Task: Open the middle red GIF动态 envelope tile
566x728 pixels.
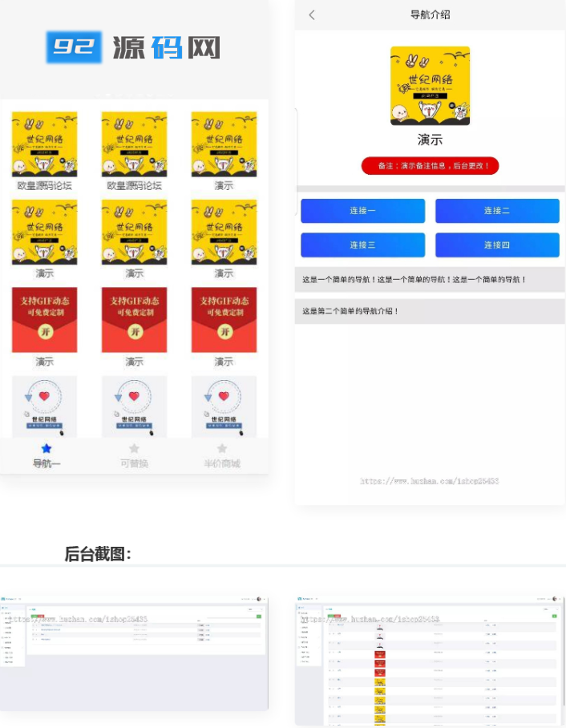Action: tap(134, 320)
